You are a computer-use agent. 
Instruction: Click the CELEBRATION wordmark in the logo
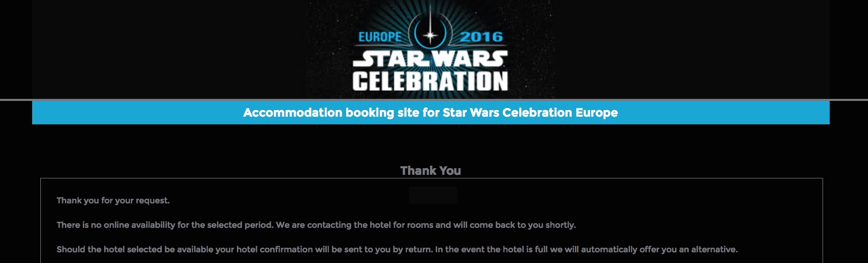(430, 81)
